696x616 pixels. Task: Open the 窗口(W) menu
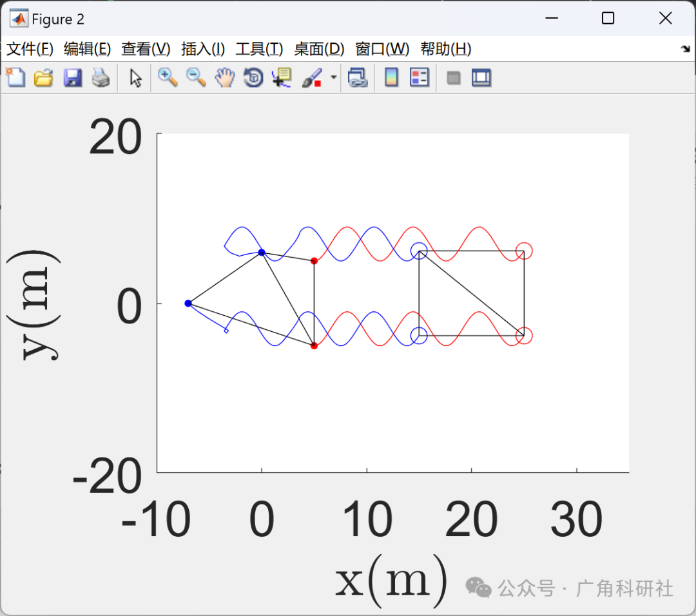coord(382,49)
